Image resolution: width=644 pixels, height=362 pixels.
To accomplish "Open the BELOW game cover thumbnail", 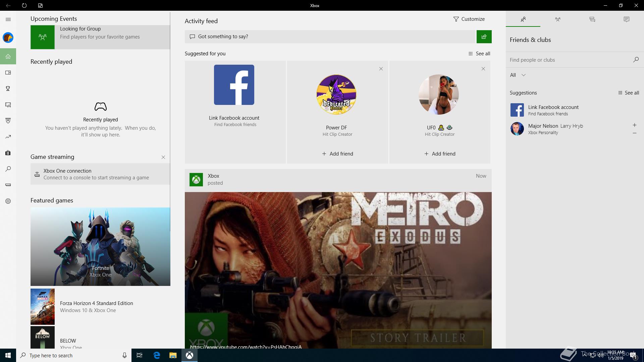I will click(x=43, y=338).
